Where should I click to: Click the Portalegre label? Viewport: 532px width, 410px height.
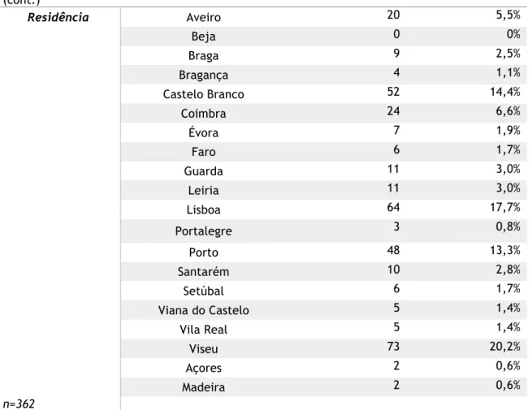[204, 231]
